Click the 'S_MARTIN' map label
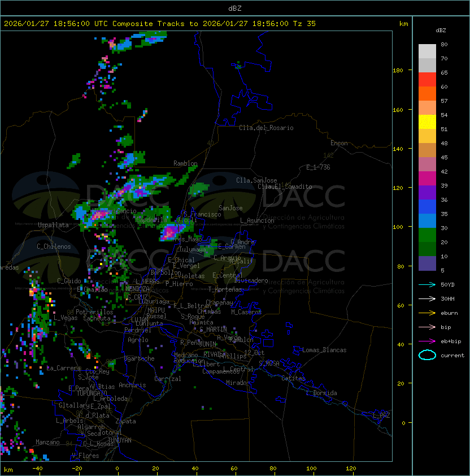Viewport: 470px width, 476px height. 214,329
